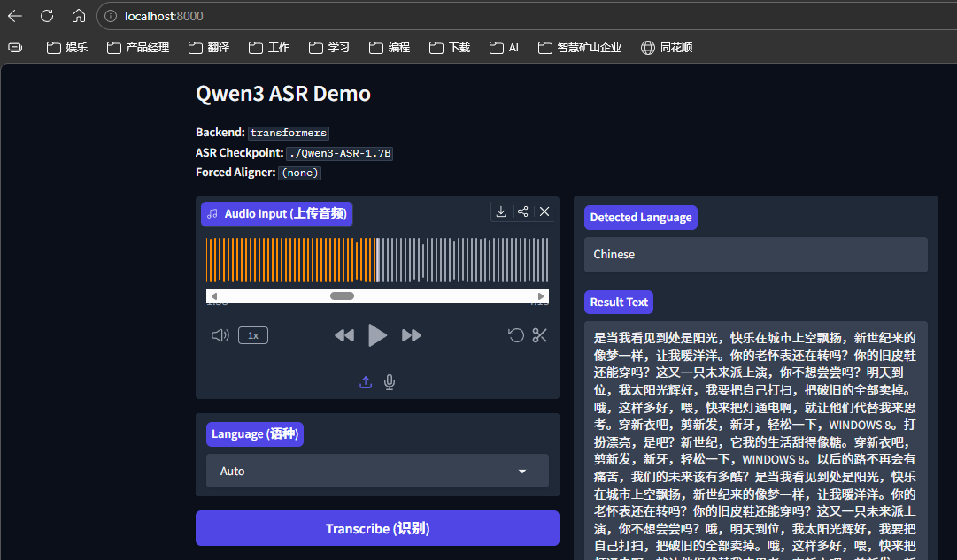This screenshot has width=957, height=560.
Task: Click the Result Text label
Action: point(619,302)
